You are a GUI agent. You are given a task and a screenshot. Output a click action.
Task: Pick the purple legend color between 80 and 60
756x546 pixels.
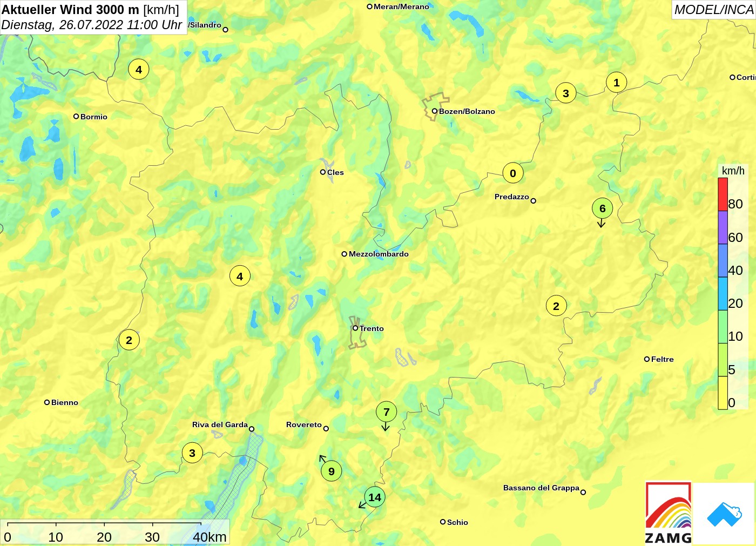click(x=723, y=227)
